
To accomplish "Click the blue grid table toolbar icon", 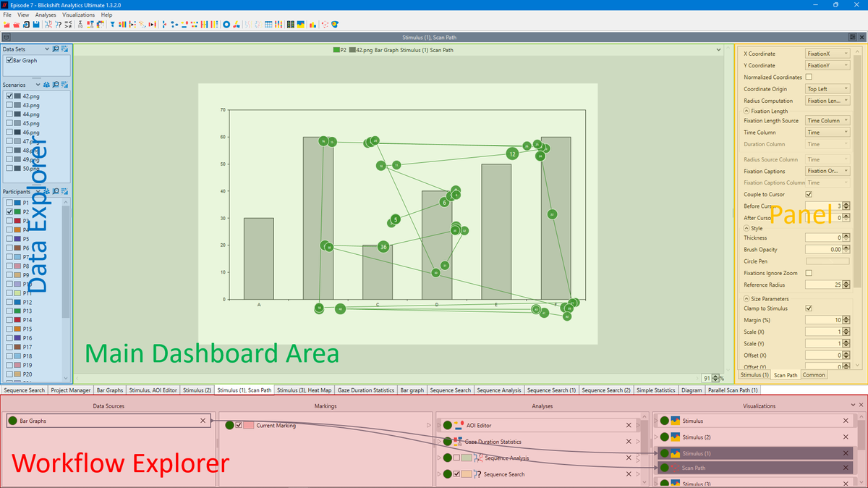I will click(x=268, y=25).
